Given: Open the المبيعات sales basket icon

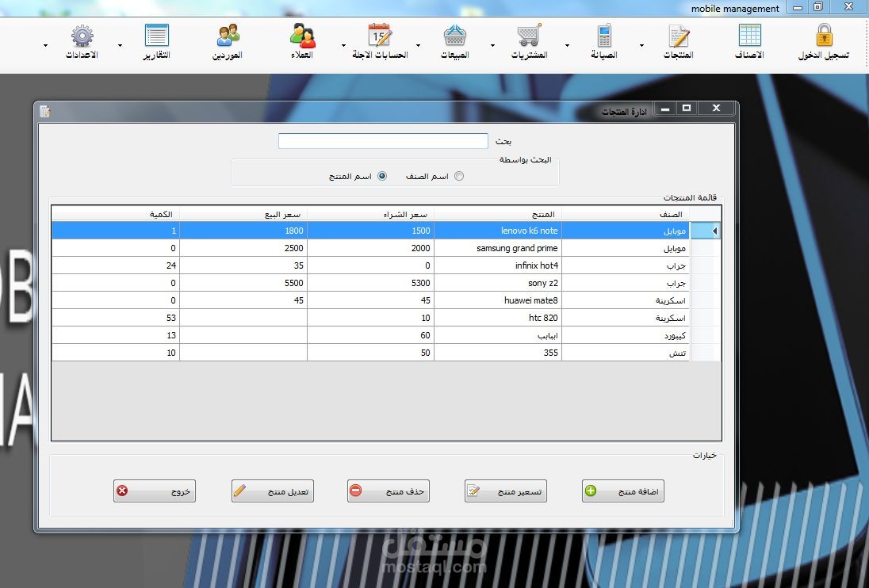Looking at the screenshot, I should point(455,36).
